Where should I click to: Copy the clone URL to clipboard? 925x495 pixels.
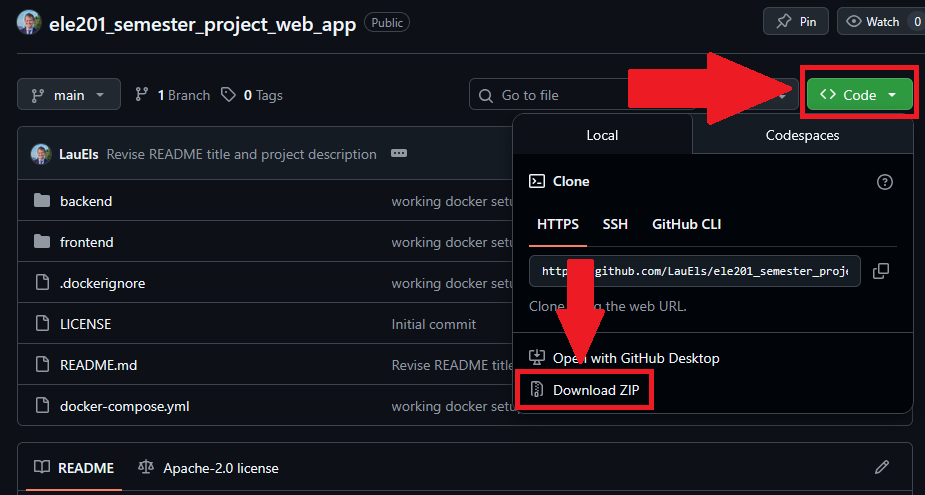click(881, 271)
